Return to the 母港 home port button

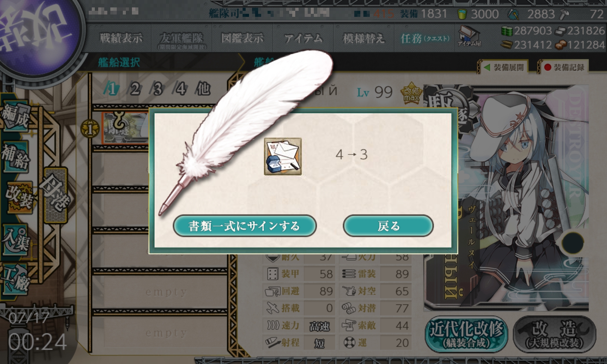pyautogui.click(x=55, y=195)
